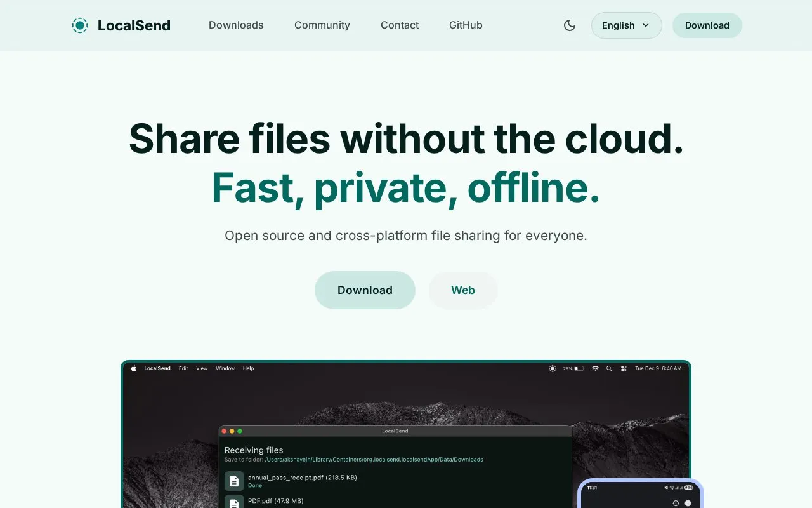Click the Downloads folder path in the screenshot
The image size is (812, 508).
pos(374,460)
